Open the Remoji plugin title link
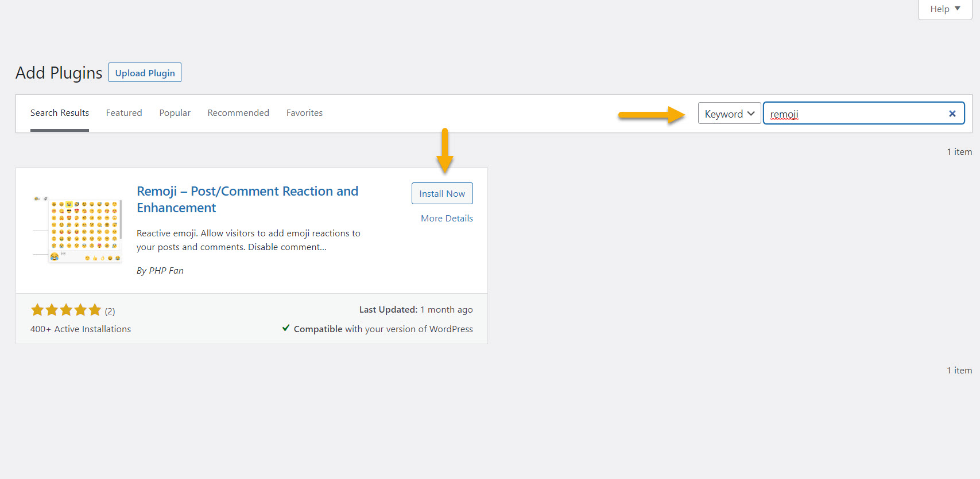The image size is (980, 479). pos(247,200)
